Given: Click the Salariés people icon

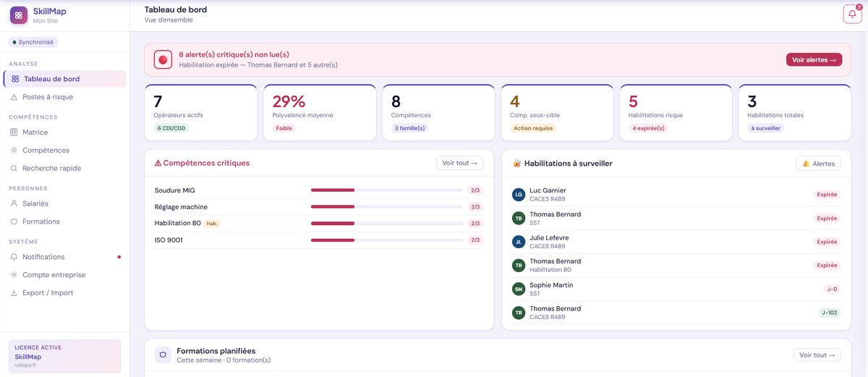Looking at the screenshot, I should click(x=14, y=204).
